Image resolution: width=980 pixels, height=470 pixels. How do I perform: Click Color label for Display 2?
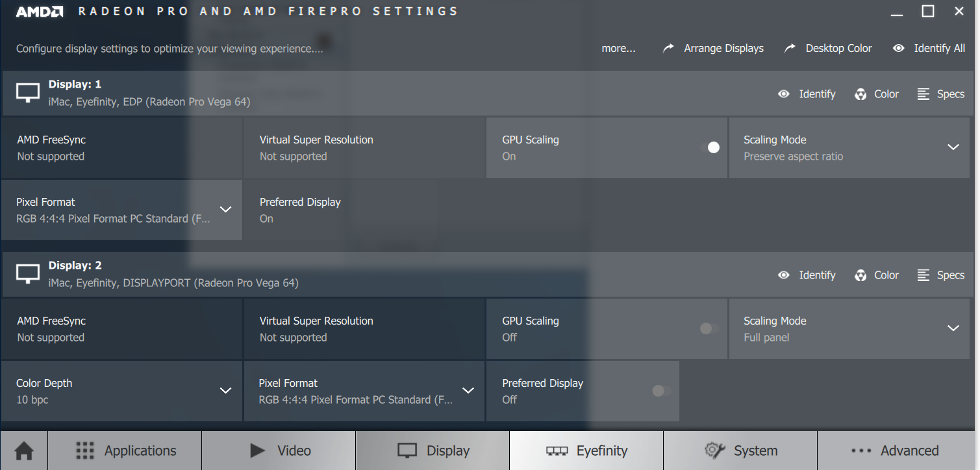886,275
